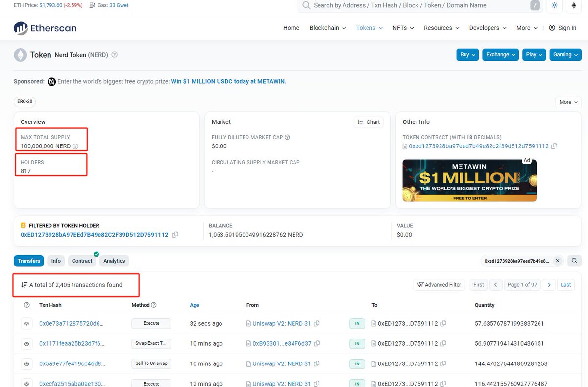Switch to the Analytics tab
Viewport: 588px width, 387px height.
(114, 261)
